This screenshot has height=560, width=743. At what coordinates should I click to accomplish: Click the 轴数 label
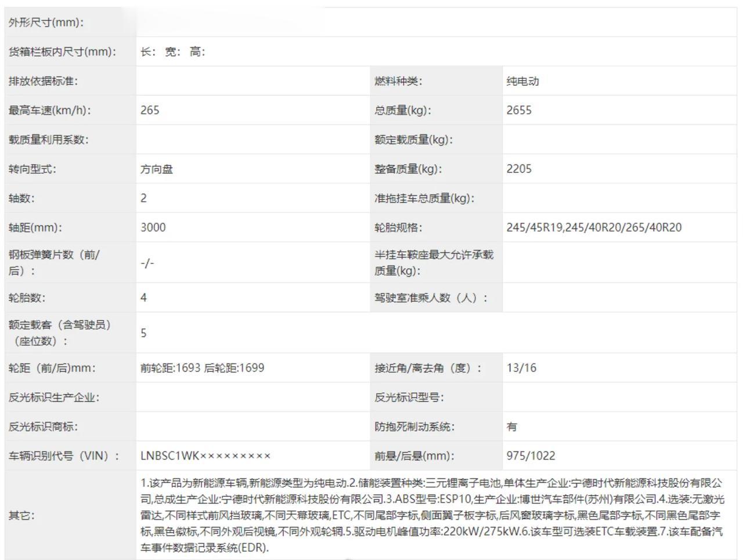coord(21,198)
